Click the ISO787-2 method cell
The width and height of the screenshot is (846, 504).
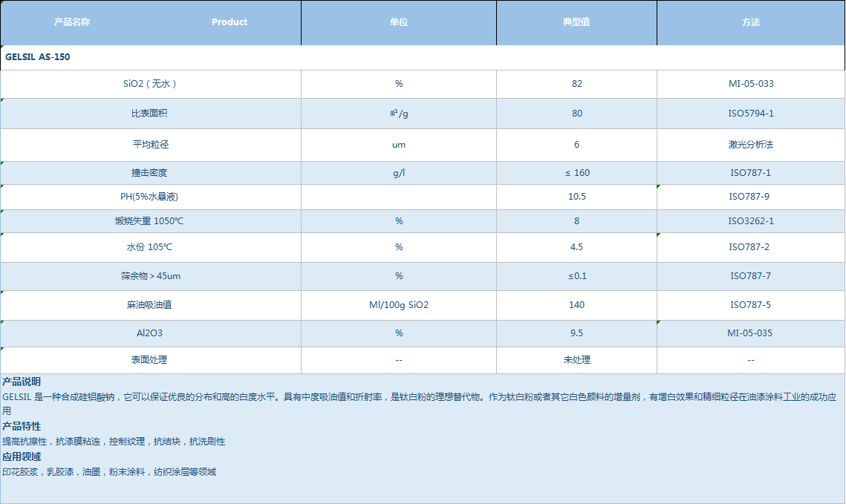(x=750, y=247)
